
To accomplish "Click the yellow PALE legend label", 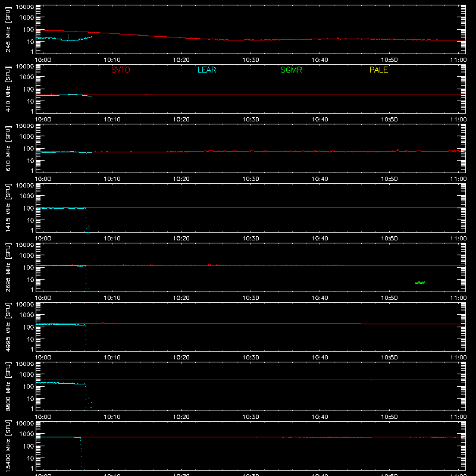I will click(378, 70).
